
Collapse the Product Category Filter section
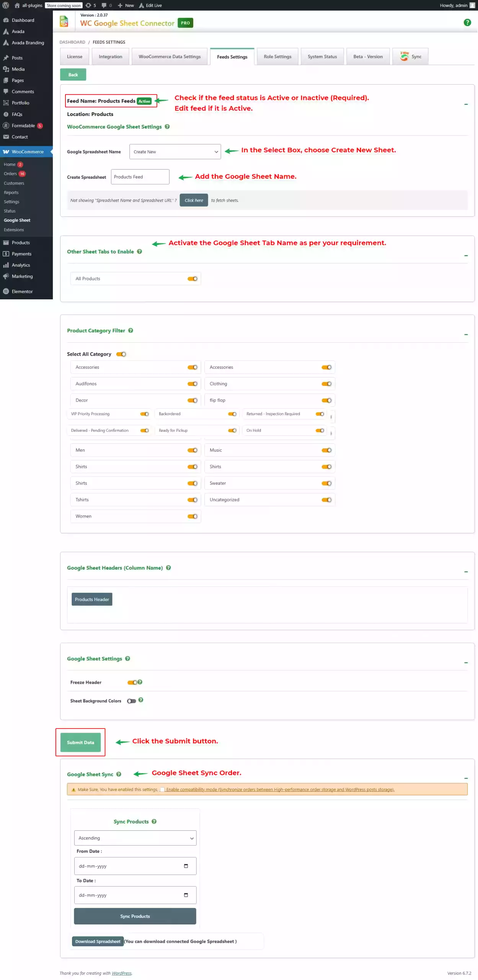pyautogui.click(x=466, y=335)
